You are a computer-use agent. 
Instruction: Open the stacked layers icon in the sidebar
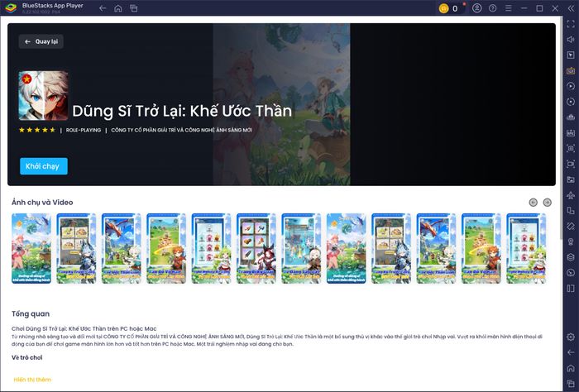(x=571, y=257)
